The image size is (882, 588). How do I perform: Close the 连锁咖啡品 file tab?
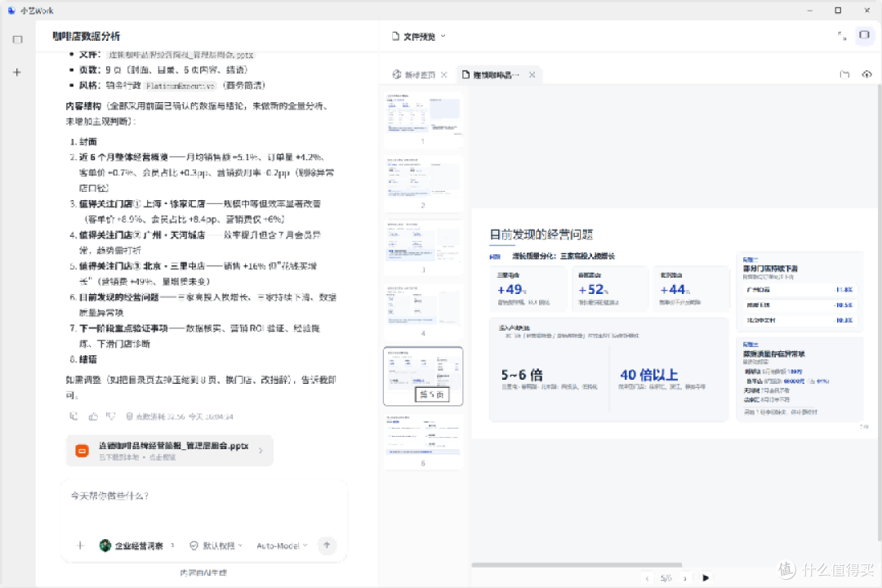point(532,74)
